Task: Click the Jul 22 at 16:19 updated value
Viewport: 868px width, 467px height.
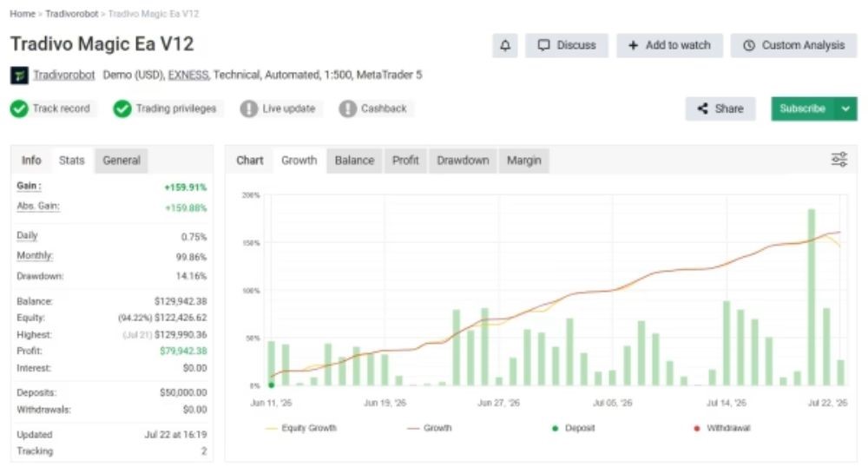Action: (175, 434)
